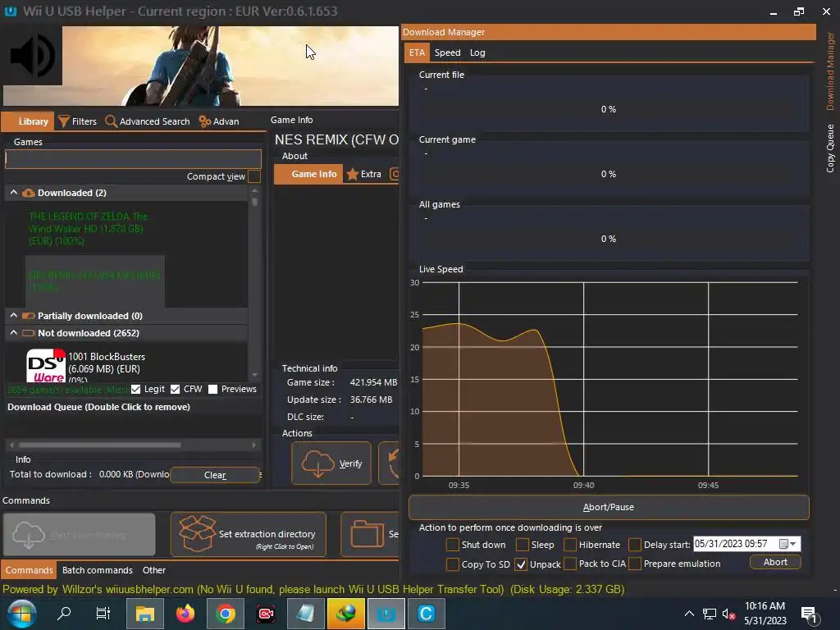
Task: Open the Copy Queue side panel tab
Action: (x=830, y=148)
